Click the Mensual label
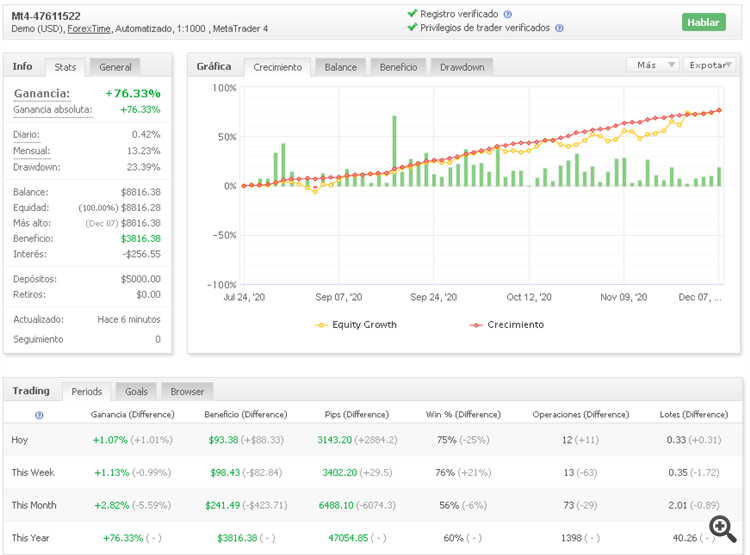The height and width of the screenshot is (555, 750). [31, 151]
